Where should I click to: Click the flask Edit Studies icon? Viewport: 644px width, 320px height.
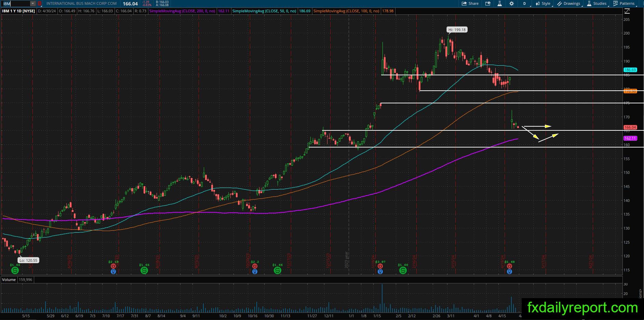point(499,3)
